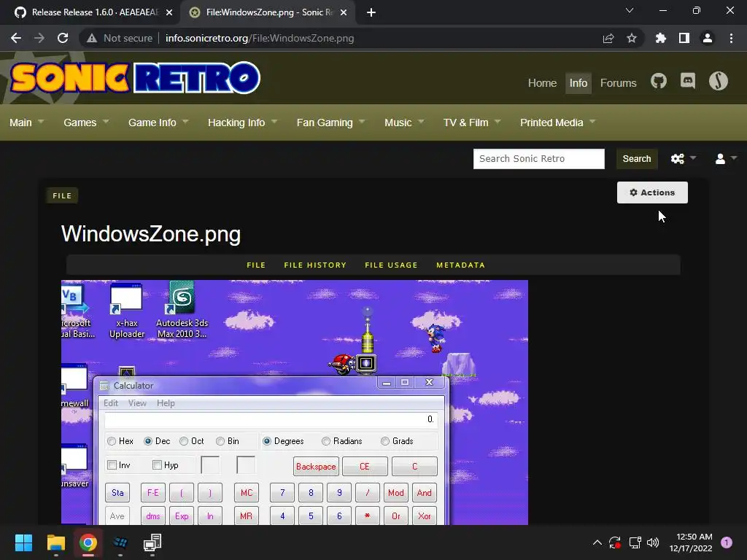Click the system clock and date
747x560 pixels.
pos(691,542)
